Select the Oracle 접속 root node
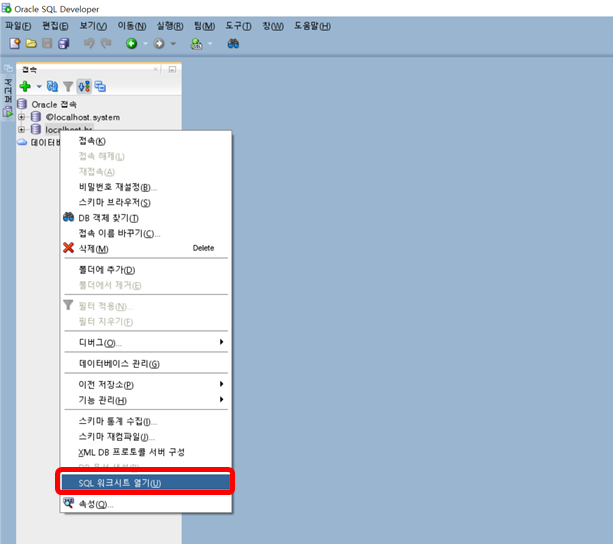613x544 pixels. click(x=54, y=104)
